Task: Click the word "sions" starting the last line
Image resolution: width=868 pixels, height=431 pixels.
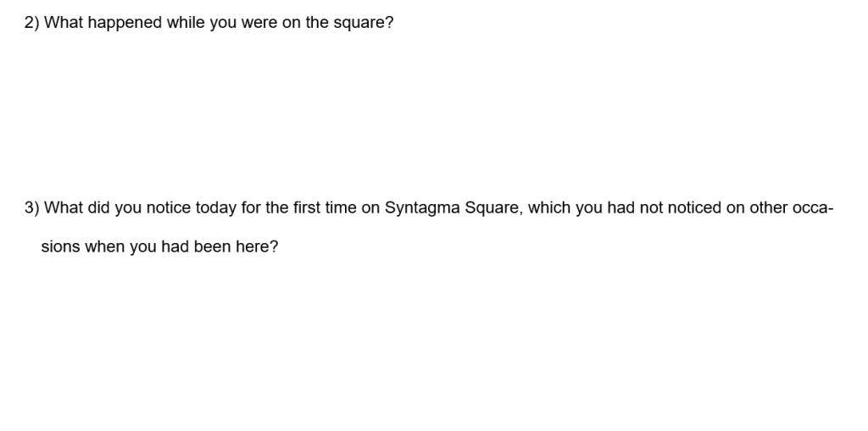Action: pyautogui.click(x=61, y=247)
